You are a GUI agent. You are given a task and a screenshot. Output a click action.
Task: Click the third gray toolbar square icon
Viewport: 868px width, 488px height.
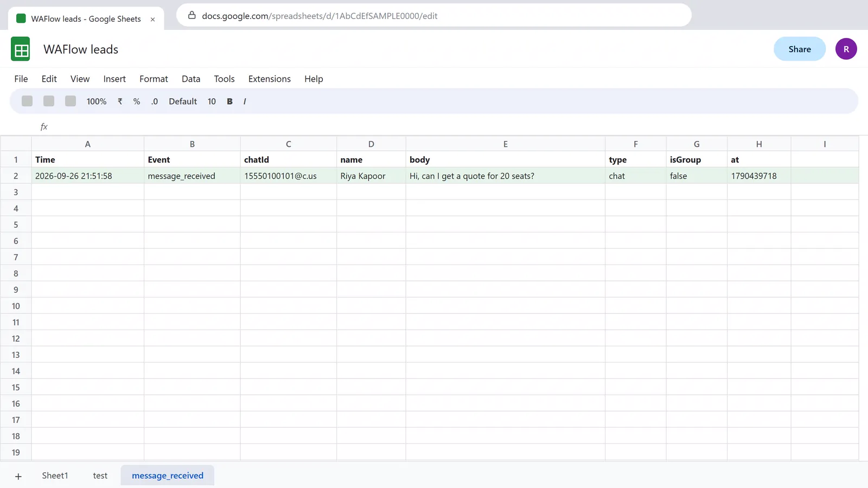click(x=71, y=101)
